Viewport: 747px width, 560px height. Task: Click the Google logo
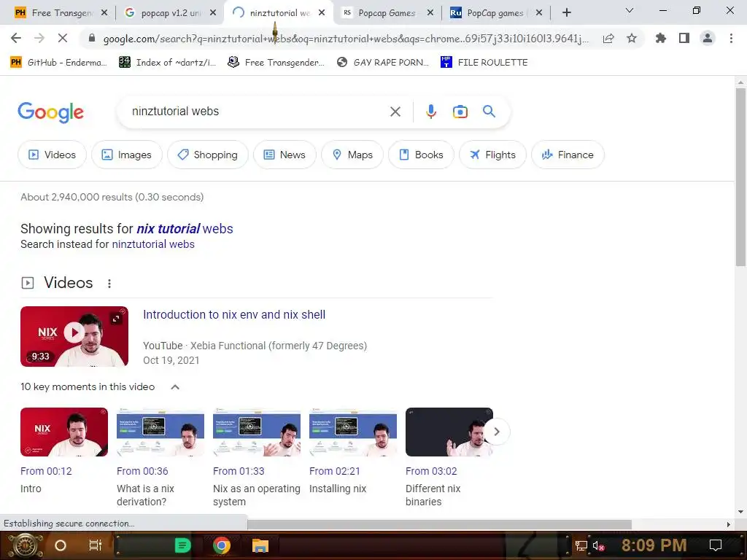tap(50, 112)
